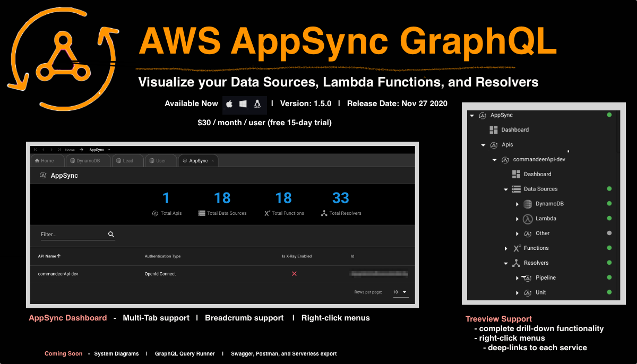Select the DynamoDB tree item label

point(549,204)
